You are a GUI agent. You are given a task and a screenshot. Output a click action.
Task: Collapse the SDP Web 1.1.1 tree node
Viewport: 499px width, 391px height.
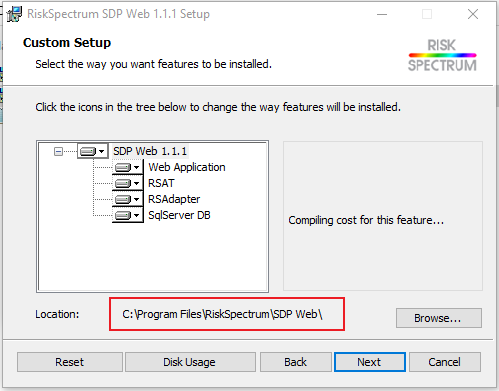(x=58, y=152)
